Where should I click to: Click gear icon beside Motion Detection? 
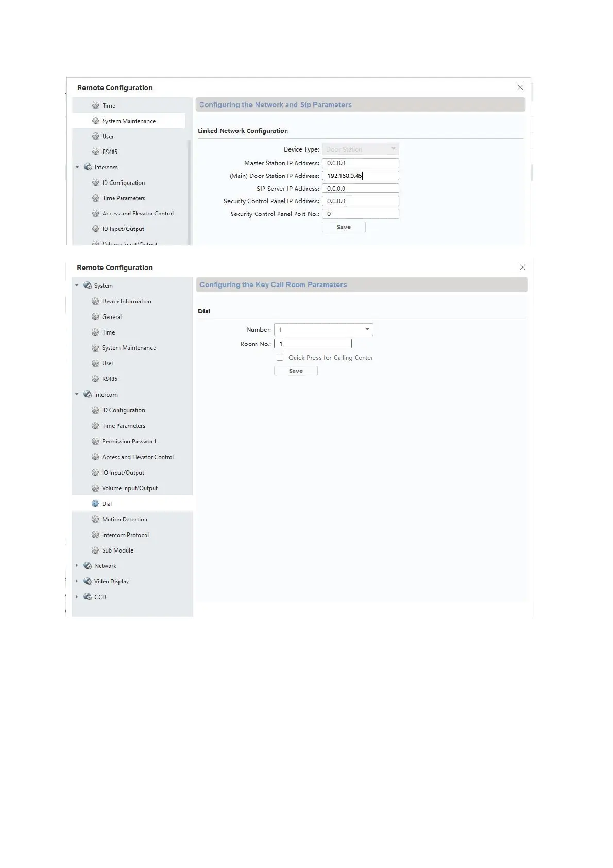[x=95, y=519]
